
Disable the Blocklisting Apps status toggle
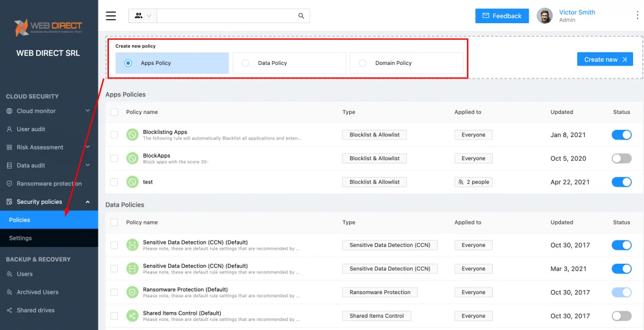click(621, 134)
